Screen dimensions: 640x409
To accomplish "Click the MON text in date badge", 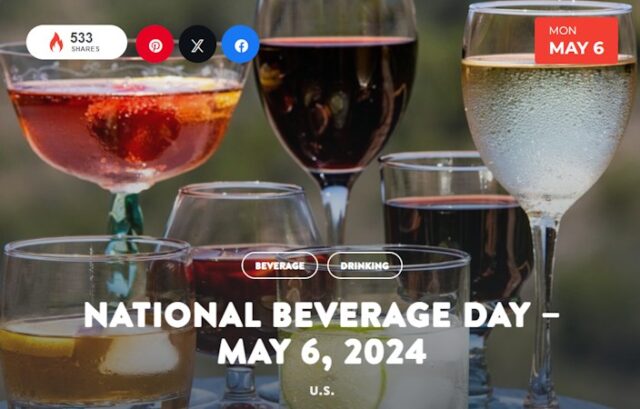I will 563,31.
